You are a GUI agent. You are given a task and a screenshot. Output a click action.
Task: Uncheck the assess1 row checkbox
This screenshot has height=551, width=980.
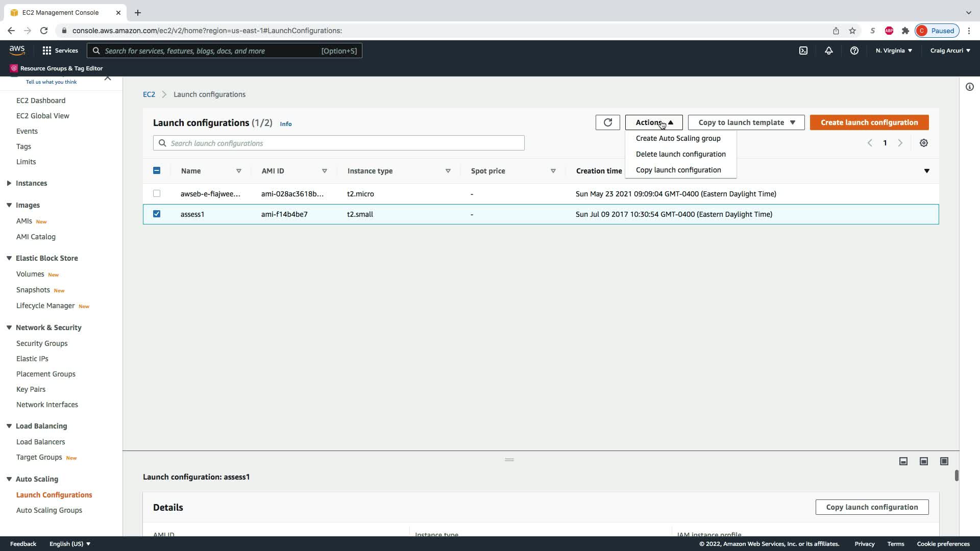[157, 214]
